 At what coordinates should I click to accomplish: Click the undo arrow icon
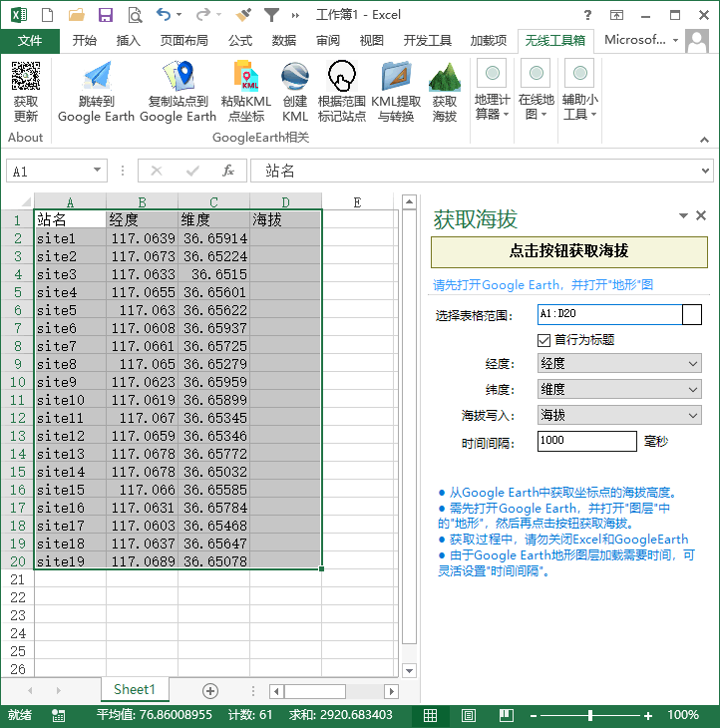tap(164, 14)
